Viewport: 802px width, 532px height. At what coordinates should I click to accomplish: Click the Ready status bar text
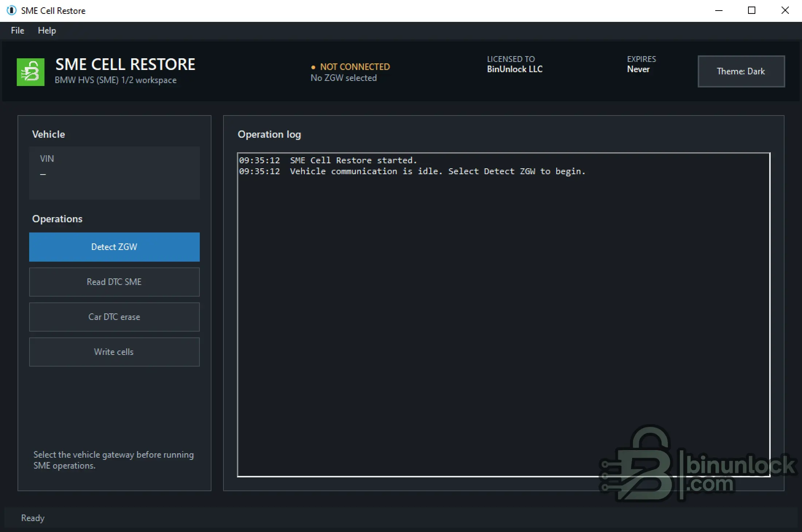33,518
